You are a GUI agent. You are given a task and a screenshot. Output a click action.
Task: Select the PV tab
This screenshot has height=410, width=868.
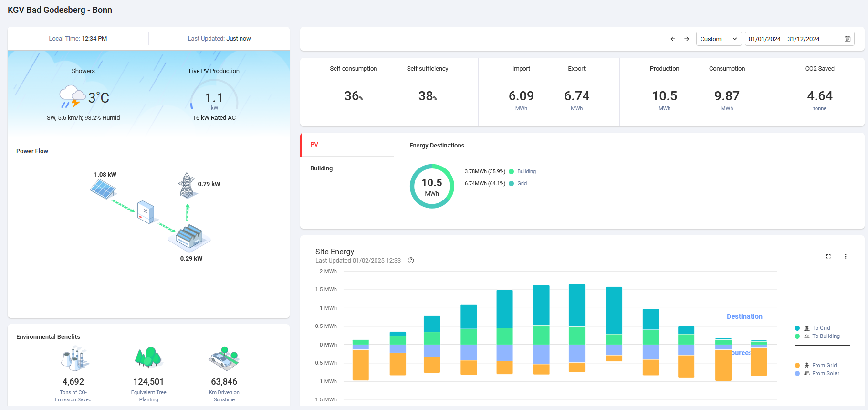coord(347,145)
